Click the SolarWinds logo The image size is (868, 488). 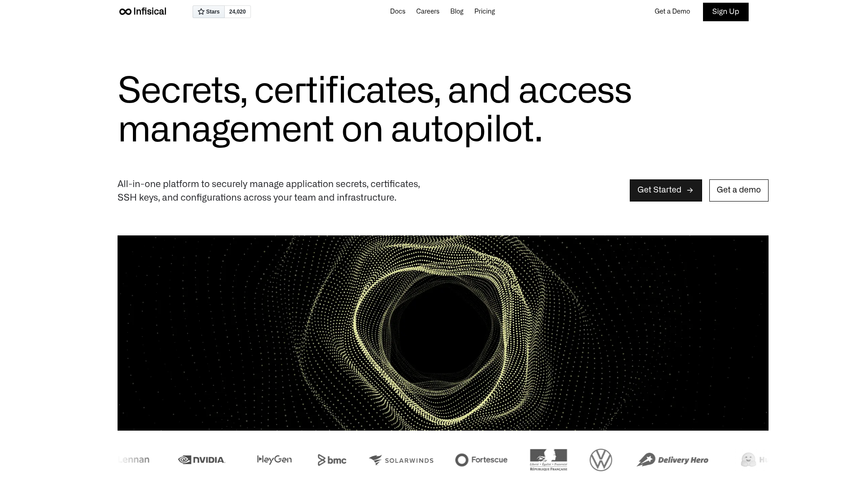[x=401, y=460]
